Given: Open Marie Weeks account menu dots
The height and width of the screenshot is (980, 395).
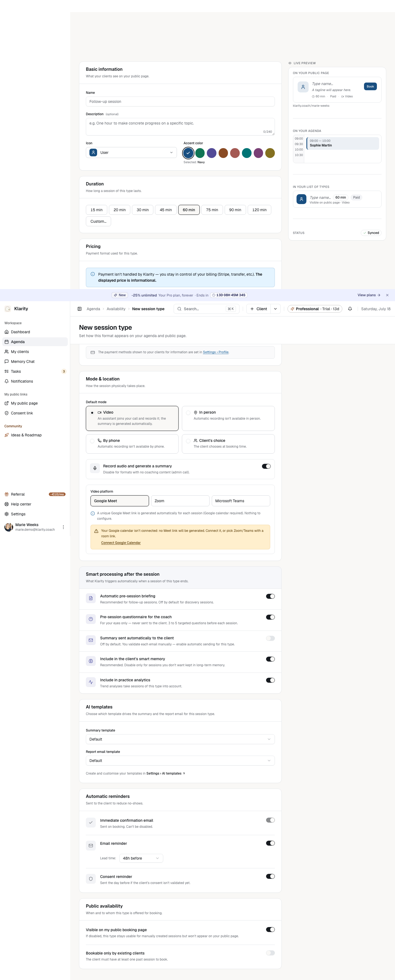Looking at the screenshot, I should click(63, 527).
